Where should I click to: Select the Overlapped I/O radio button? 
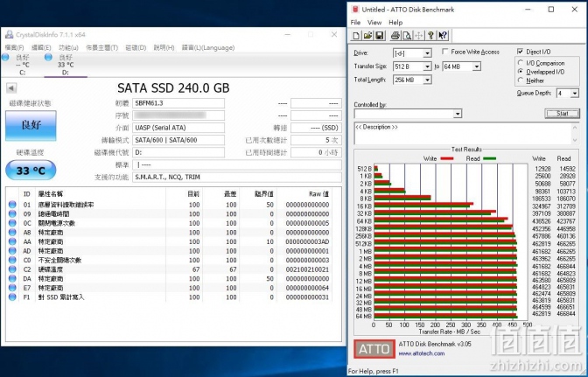click(x=521, y=71)
